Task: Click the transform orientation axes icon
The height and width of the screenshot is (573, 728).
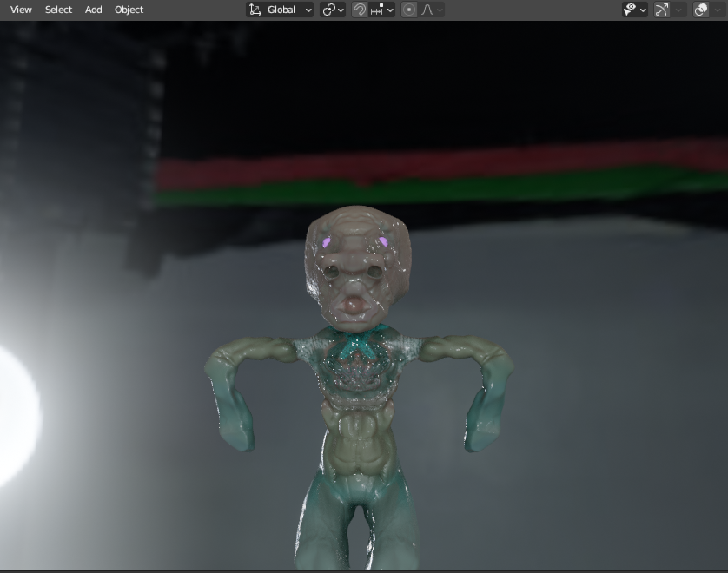Action: click(x=255, y=10)
